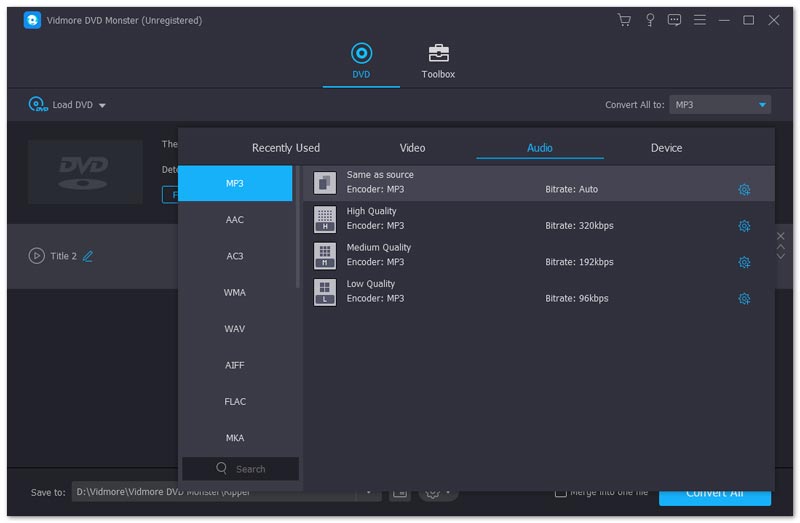Click the Low Quality preset icon
This screenshot has height=523, width=800.
tap(324, 292)
